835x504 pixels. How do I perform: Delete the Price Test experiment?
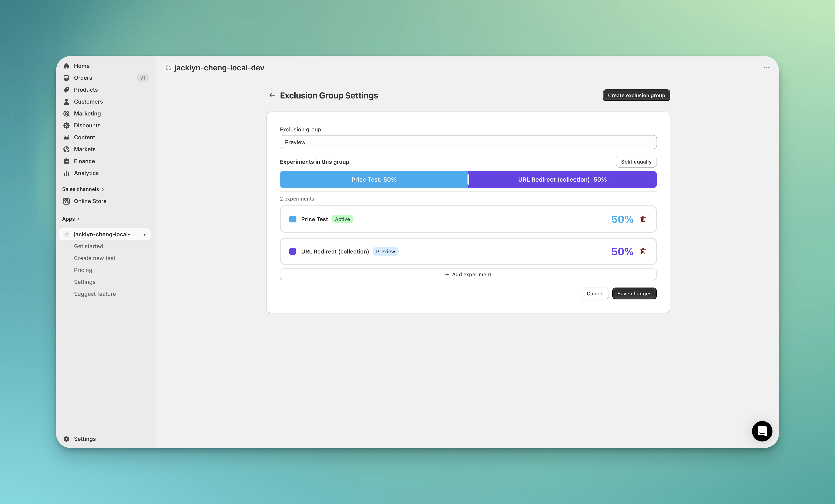(x=643, y=219)
